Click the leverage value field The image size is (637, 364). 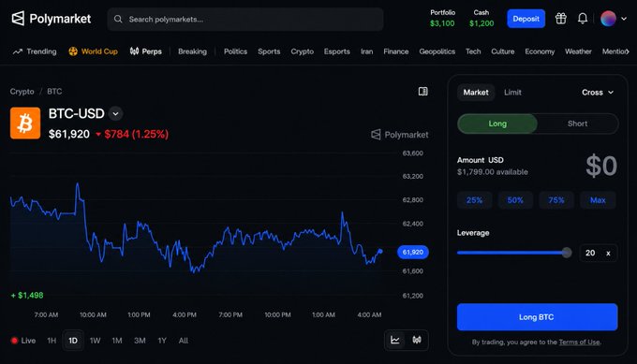[x=598, y=253]
